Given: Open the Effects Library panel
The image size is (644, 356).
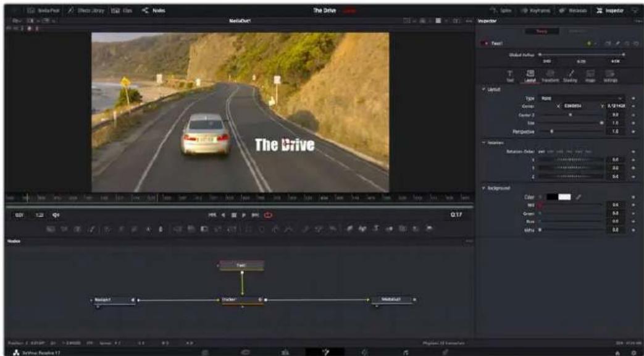Looking at the screenshot, I should (x=86, y=11).
